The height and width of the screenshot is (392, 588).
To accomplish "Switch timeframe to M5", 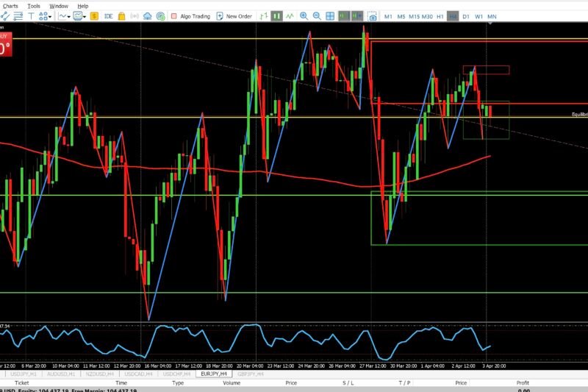I will (x=401, y=16).
